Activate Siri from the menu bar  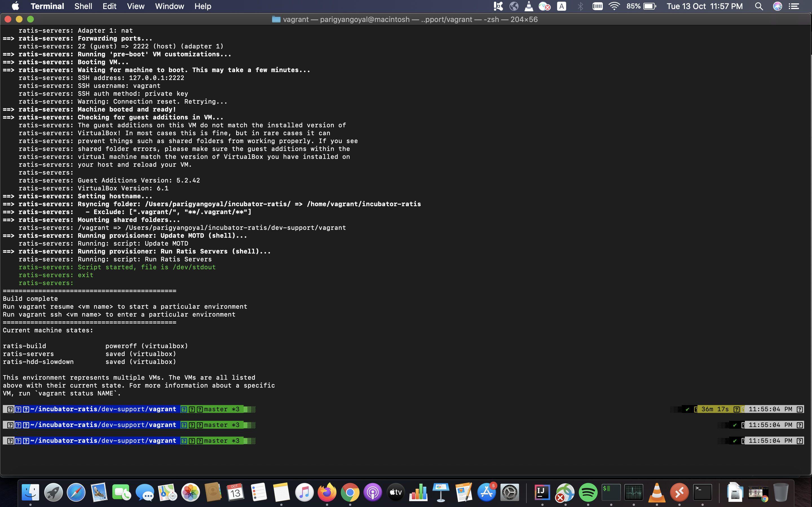[778, 6]
